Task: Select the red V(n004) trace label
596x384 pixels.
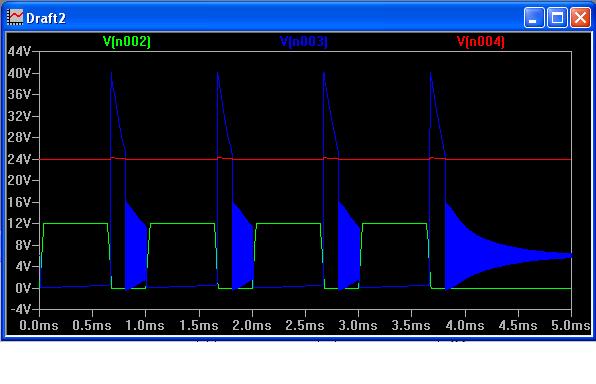Action: [480, 41]
